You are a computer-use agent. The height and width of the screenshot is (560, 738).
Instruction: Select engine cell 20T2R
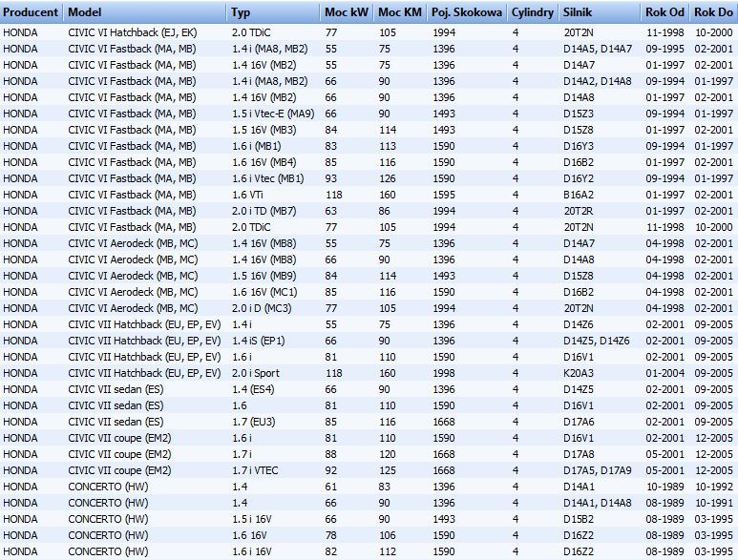point(579,211)
